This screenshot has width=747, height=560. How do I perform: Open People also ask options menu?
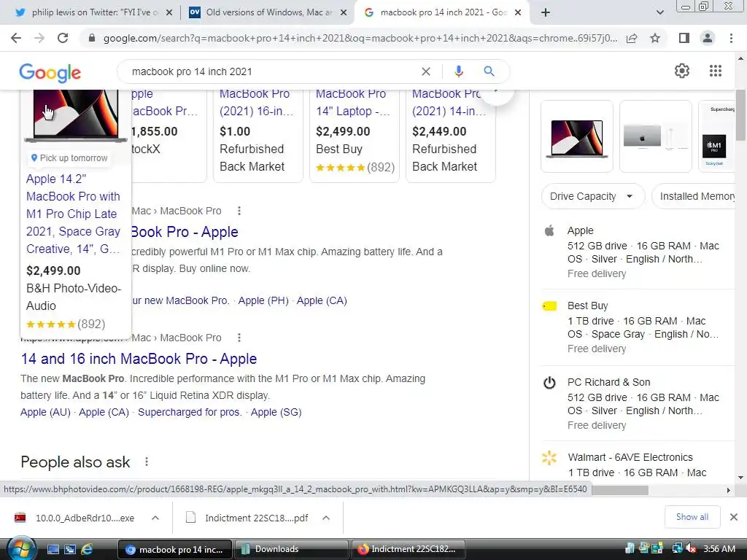click(x=147, y=462)
